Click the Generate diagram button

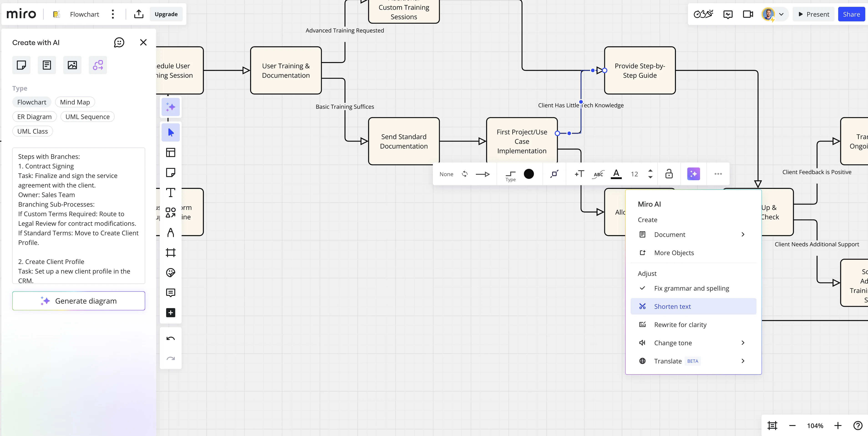click(x=79, y=301)
